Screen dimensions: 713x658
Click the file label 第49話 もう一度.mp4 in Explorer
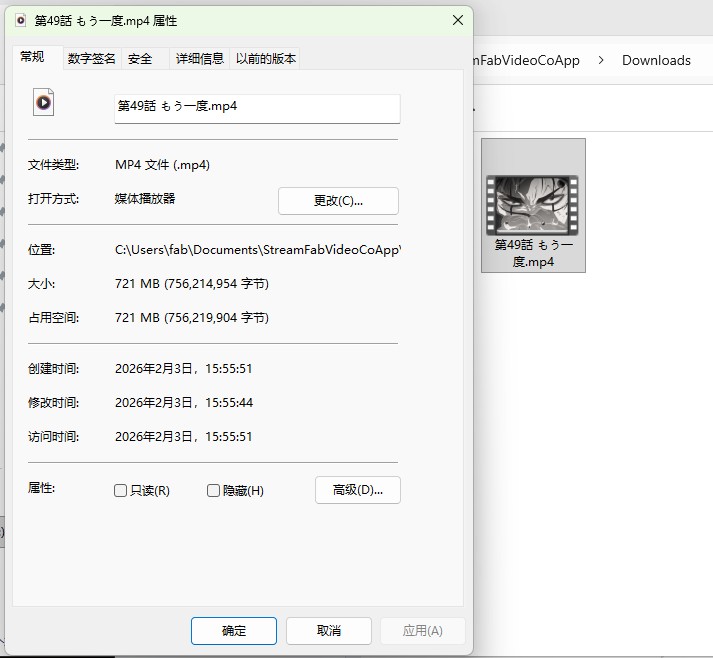[x=533, y=253]
